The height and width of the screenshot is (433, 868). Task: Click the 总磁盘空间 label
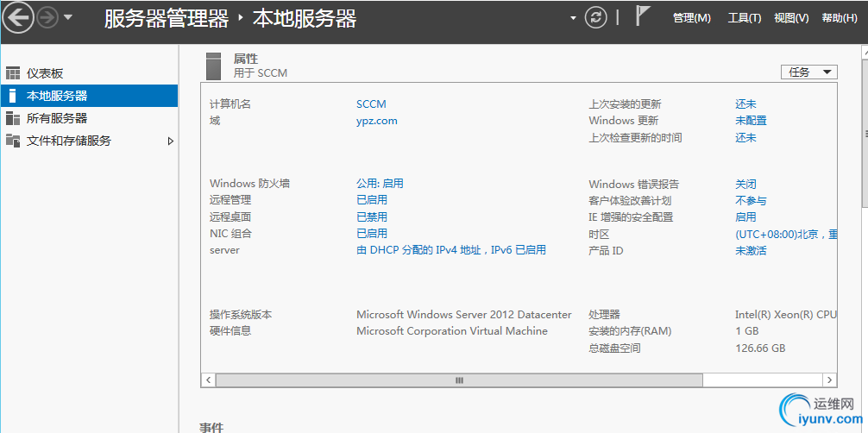pos(615,348)
